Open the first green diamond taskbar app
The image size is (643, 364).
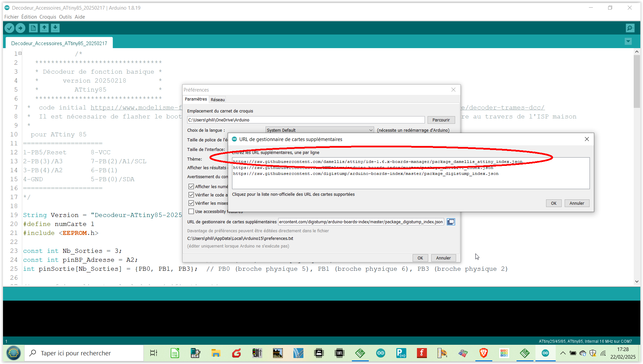[360, 353]
